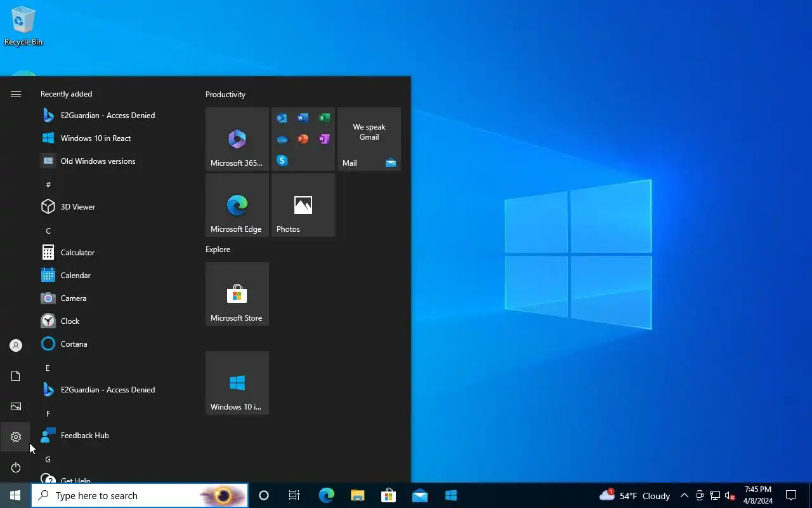
Task: Open Microsoft Store from taskbar
Action: 388,495
